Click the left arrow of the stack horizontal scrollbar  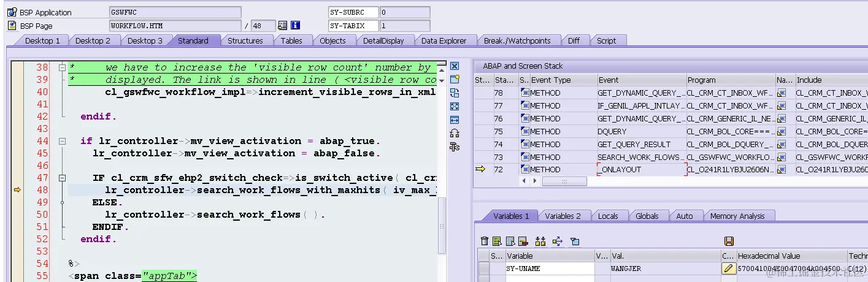pos(523,181)
